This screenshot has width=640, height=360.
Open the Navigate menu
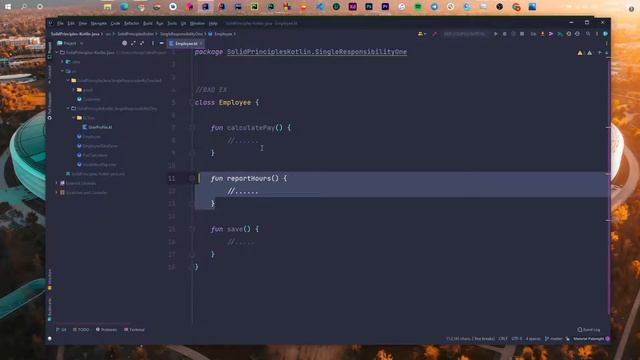point(98,24)
